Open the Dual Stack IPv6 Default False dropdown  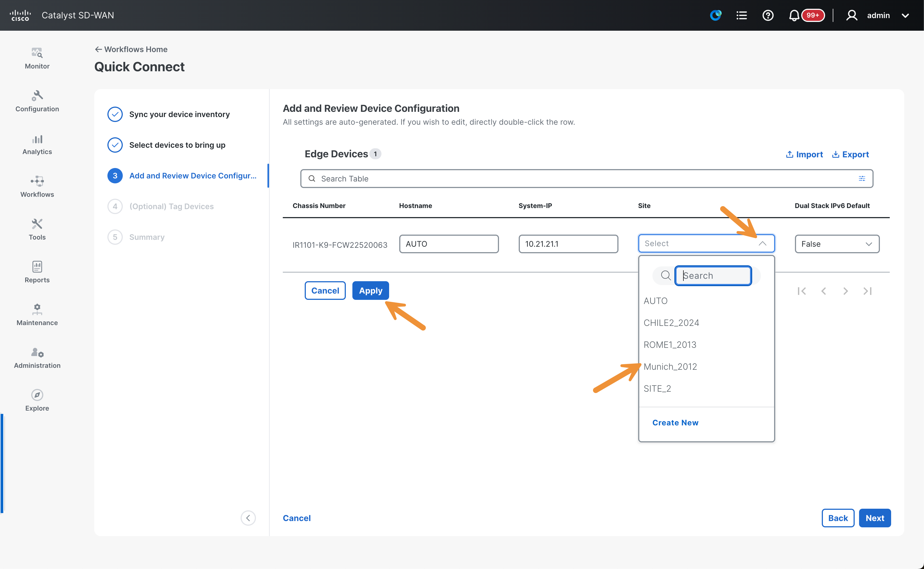pos(837,244)
